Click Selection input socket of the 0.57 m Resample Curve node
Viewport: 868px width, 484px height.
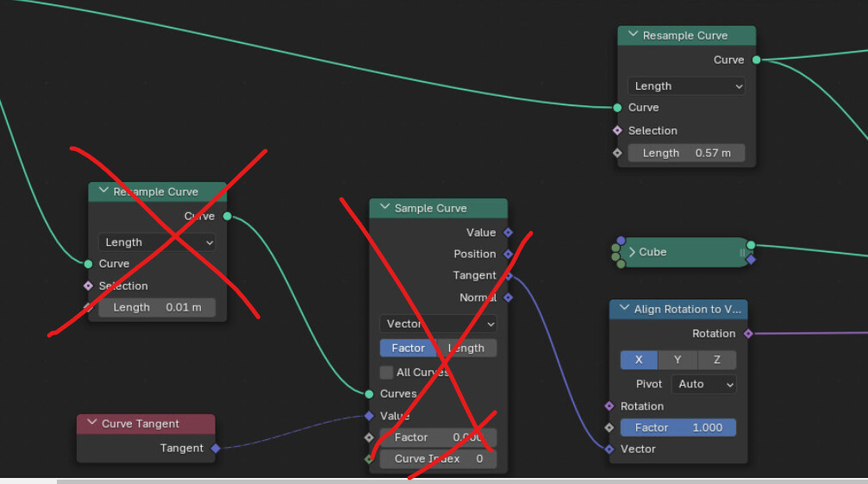click(x=617, y=130)
